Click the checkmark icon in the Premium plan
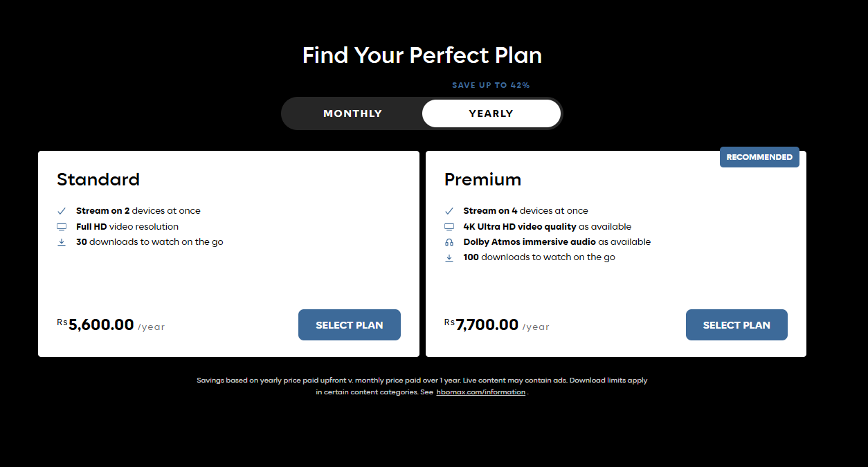 (449, 211)
